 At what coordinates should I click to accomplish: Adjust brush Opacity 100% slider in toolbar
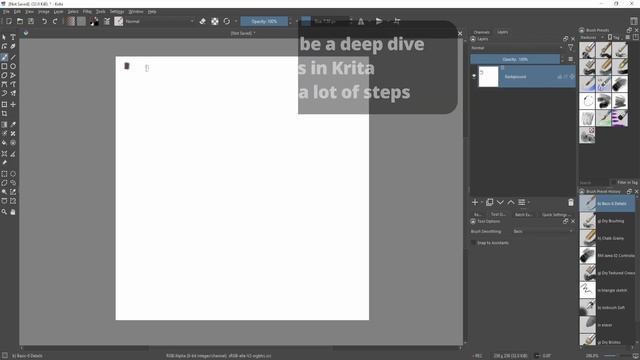264,21
